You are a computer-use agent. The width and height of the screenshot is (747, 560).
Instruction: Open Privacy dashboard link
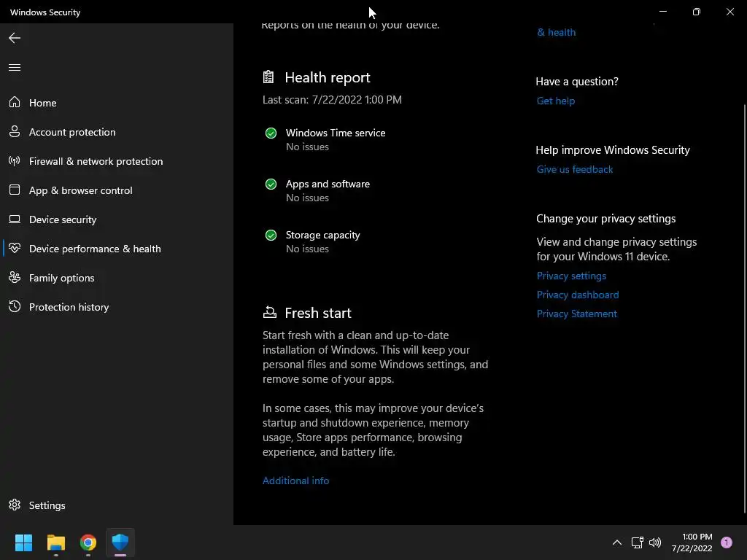coord(578,295)
